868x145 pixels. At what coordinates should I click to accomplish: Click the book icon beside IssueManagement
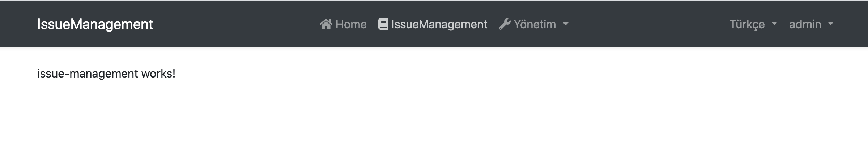click(383, 24)
